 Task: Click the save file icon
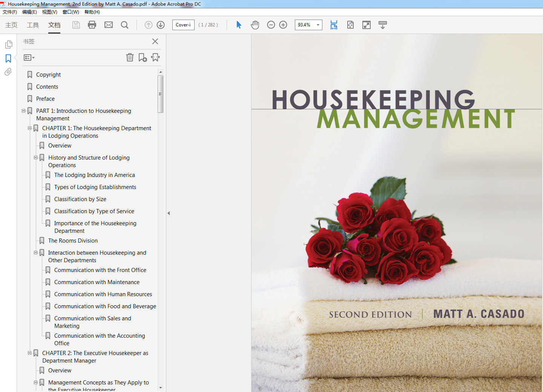76,25
